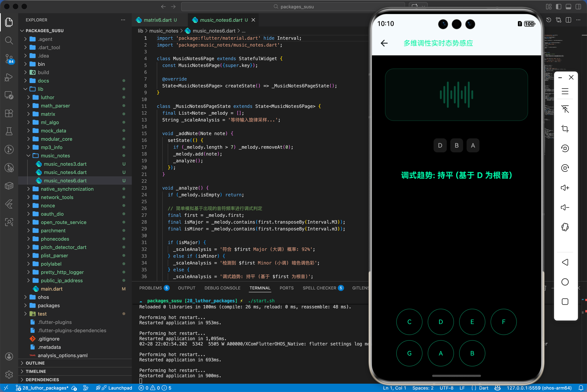This screenshot has height=392, width=587.
Task: Switch to the DEBUG CONSOLE tab
Action: [222, 288]
